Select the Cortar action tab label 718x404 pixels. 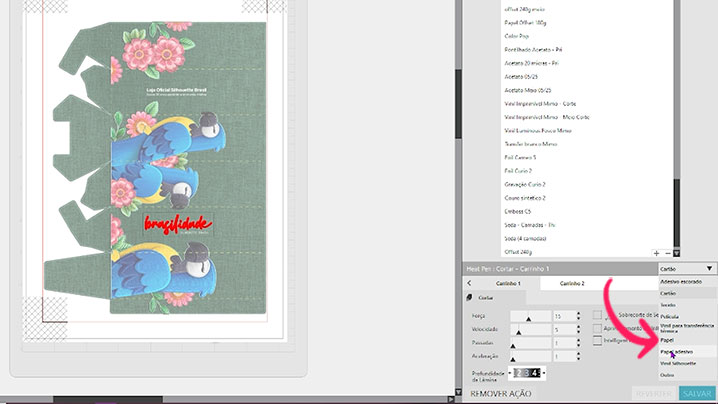click(x=485, y=298)
